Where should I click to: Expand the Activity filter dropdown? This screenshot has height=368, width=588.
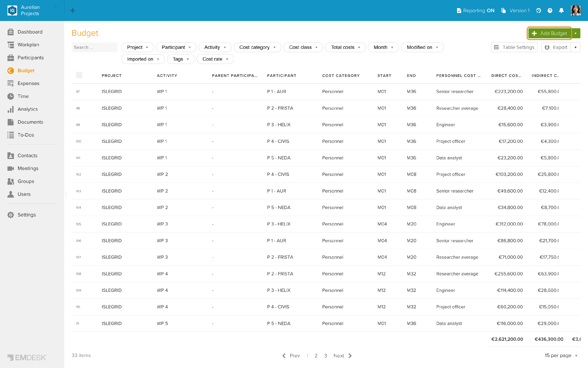click(x=215, y=47)
